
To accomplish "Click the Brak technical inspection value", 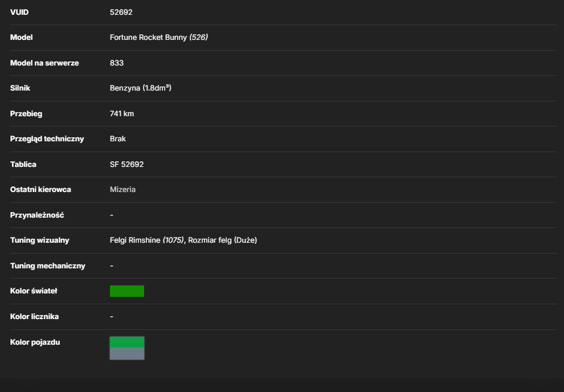I will point(117,139).
